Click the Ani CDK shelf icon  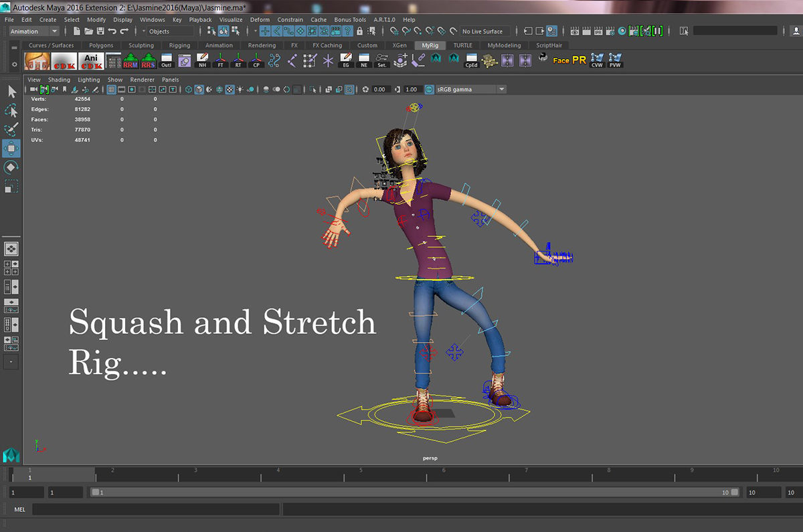pos(90,61)
